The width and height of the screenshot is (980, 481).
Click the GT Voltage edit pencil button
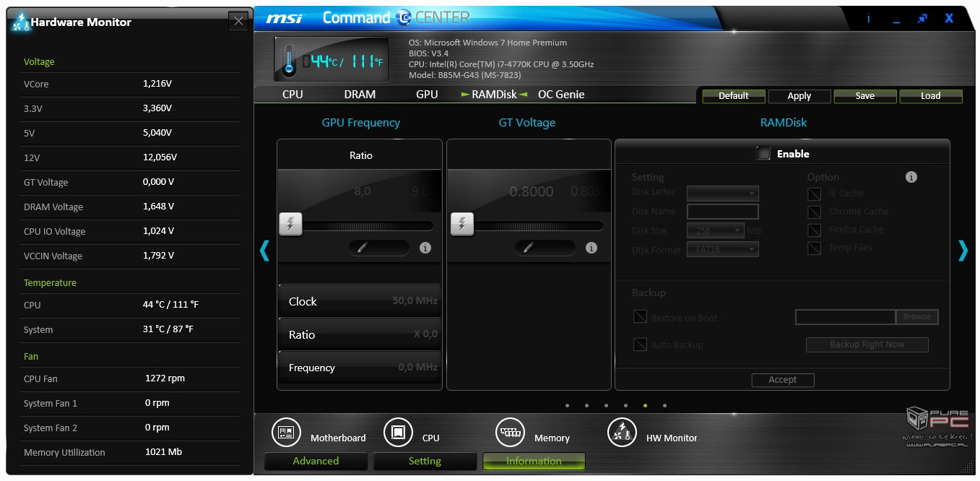click(x=545, y=248)
